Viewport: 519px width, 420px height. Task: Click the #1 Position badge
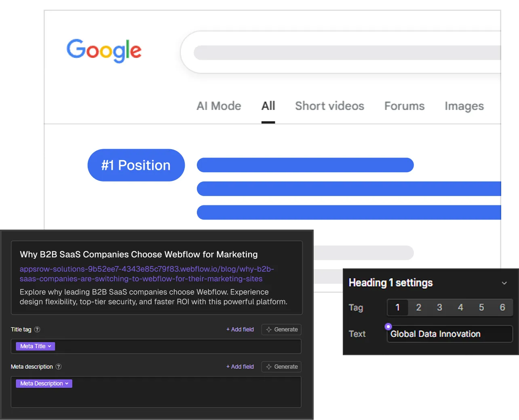coord(136,165)
